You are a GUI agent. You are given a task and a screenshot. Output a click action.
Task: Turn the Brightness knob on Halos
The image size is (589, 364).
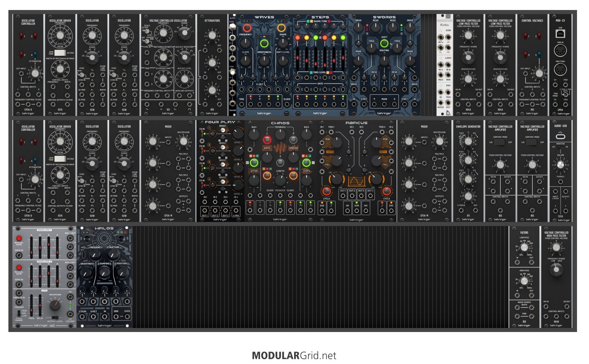tap(87, 273)
